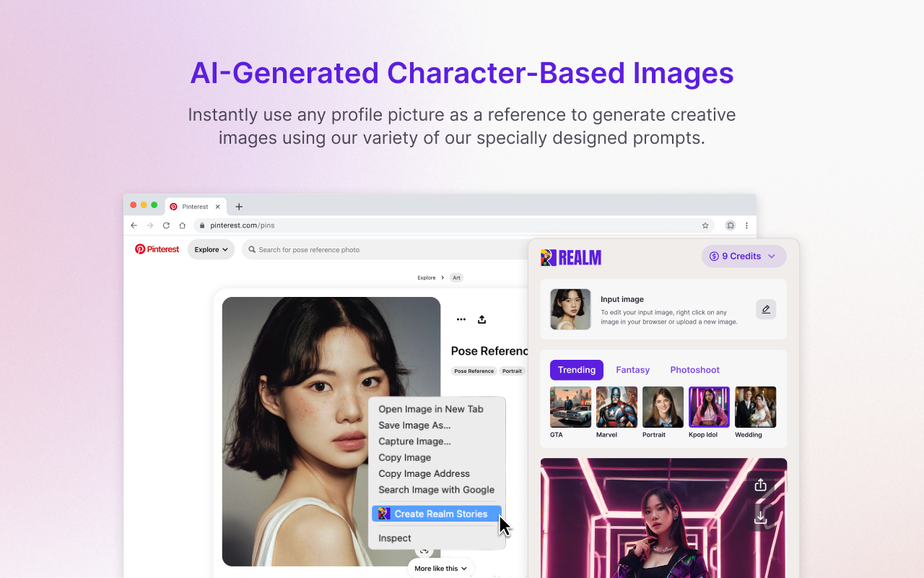This screenshot has height=578, width=924.
Task: Select the Kpop Idol prompt thumbnail
Action: coord(708,407)
